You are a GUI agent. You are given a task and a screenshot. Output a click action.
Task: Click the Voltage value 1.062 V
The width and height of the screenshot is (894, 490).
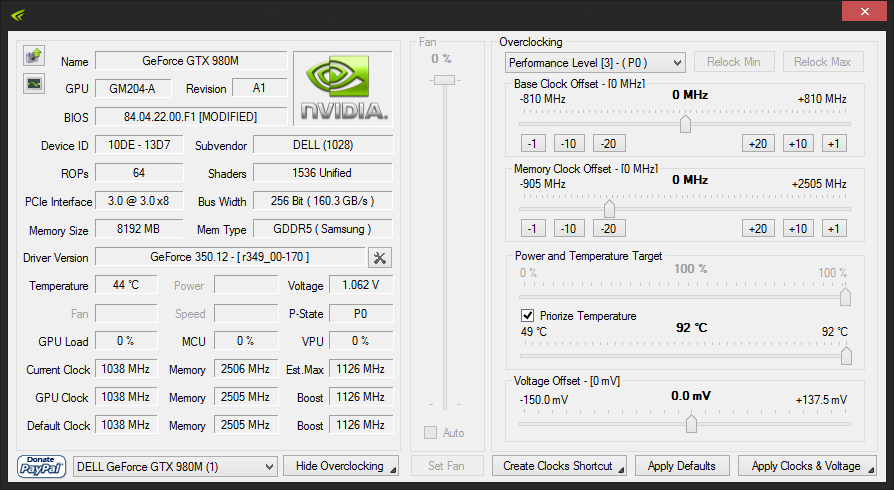pyautogui.click(x=361, y=285)
